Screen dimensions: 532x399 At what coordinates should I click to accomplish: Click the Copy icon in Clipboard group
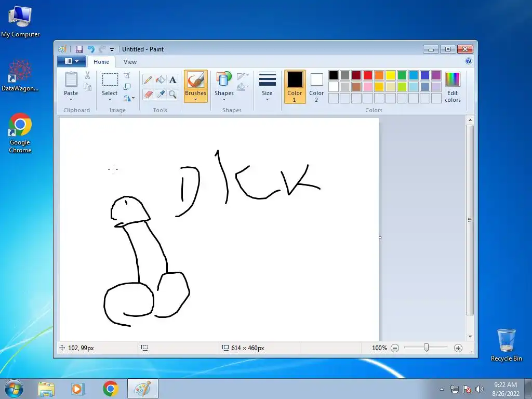(87, 87)
